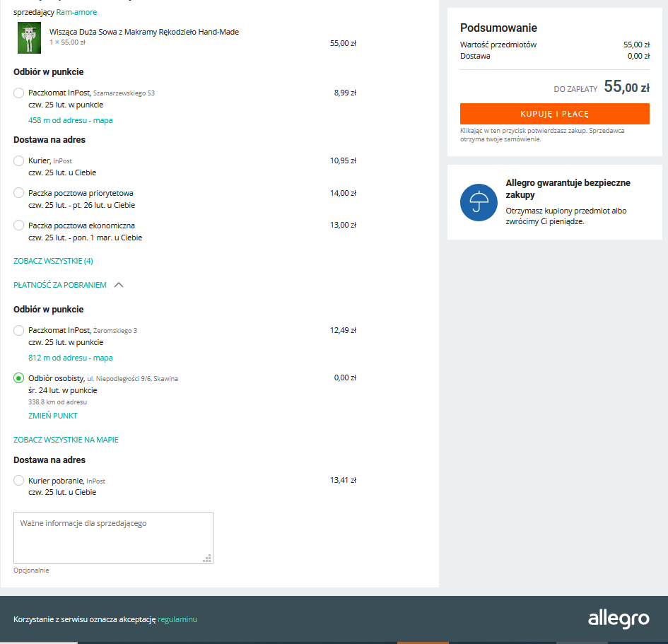Click the blue umbrella buyer protection icon

(x=479, y=202)
